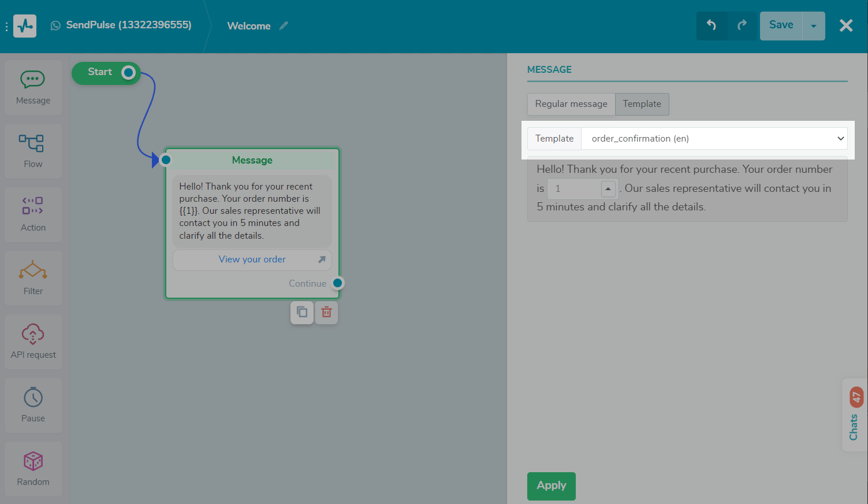This screenshot has height=504, width=868.
Task: Delete the Message block with trash icon
Action: coord(326,312)
